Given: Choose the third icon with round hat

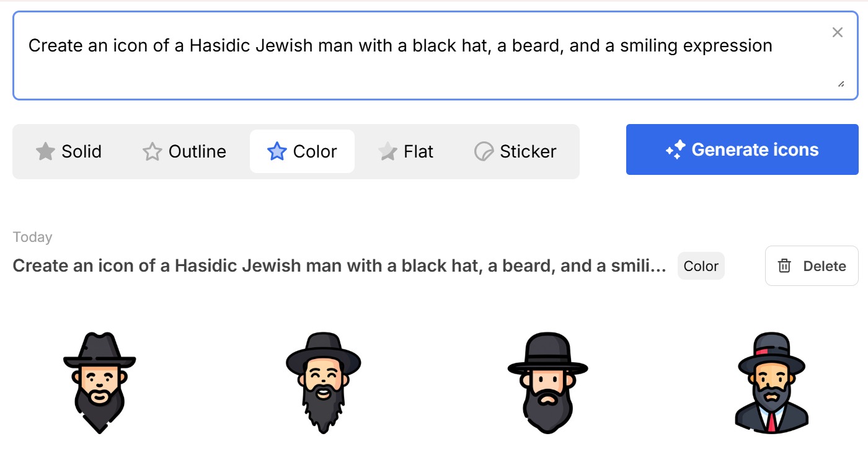Looking at the screenshot, I should [x=547, y=382].
